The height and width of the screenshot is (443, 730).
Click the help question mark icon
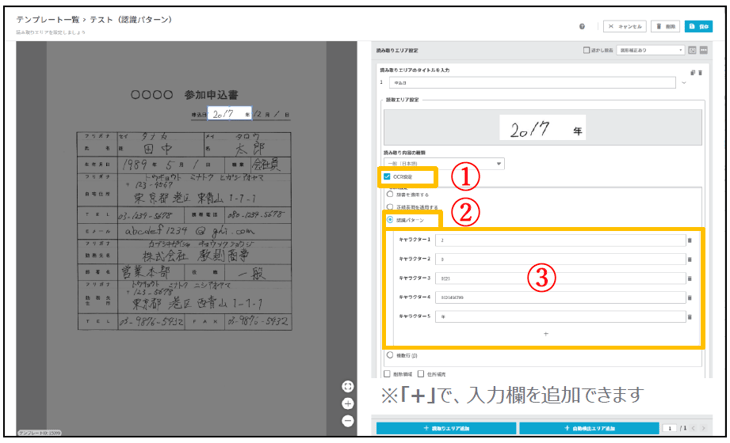click(582, 27)
